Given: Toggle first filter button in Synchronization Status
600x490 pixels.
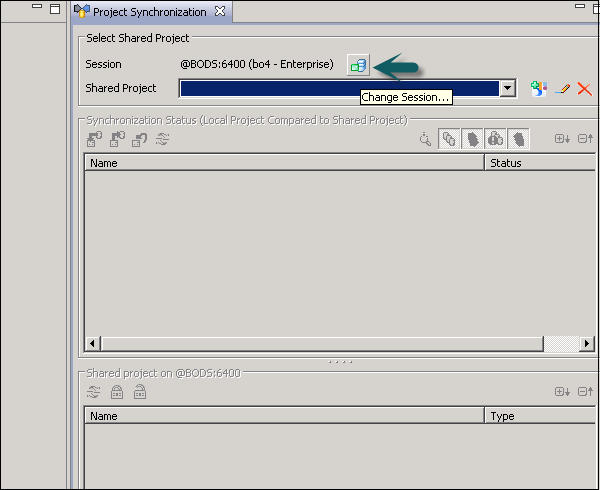Looking at the screenshot, I should point(450,140).
